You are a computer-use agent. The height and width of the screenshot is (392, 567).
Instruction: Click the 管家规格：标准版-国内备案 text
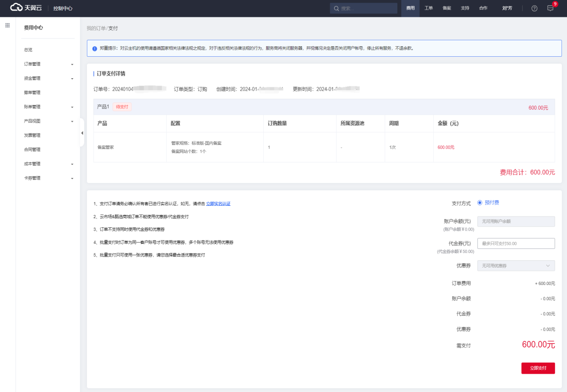pyautogui.click(x=197, y=143)
